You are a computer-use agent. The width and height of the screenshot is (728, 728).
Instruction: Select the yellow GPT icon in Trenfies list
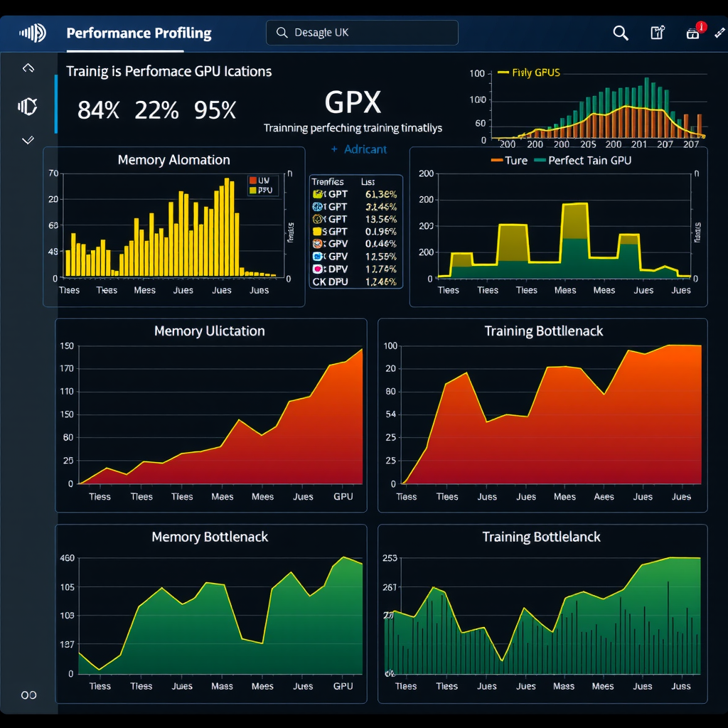pos(316,194)
